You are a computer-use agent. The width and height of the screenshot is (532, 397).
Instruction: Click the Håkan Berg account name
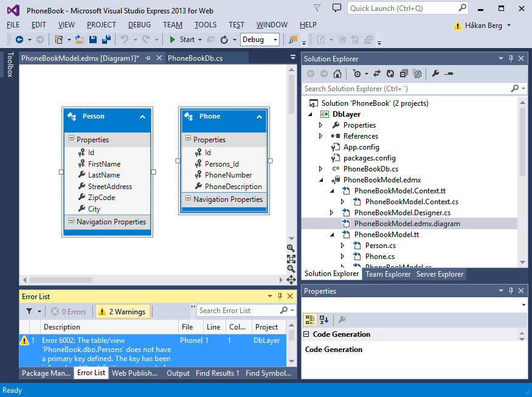[x=483, y=26]
